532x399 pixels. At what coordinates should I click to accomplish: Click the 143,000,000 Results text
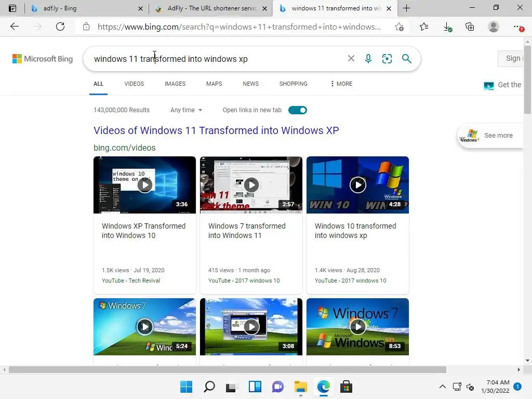pos(122,110)
